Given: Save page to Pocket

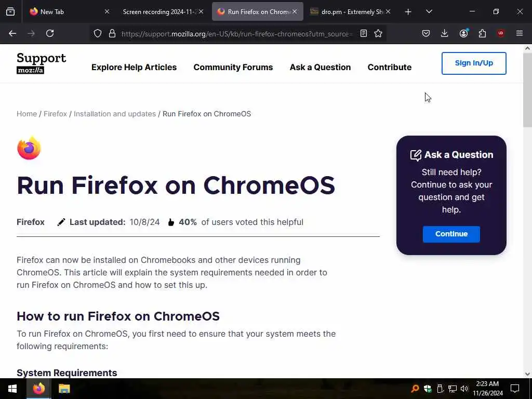Looking at the screenshot, I should pos(426,33).
